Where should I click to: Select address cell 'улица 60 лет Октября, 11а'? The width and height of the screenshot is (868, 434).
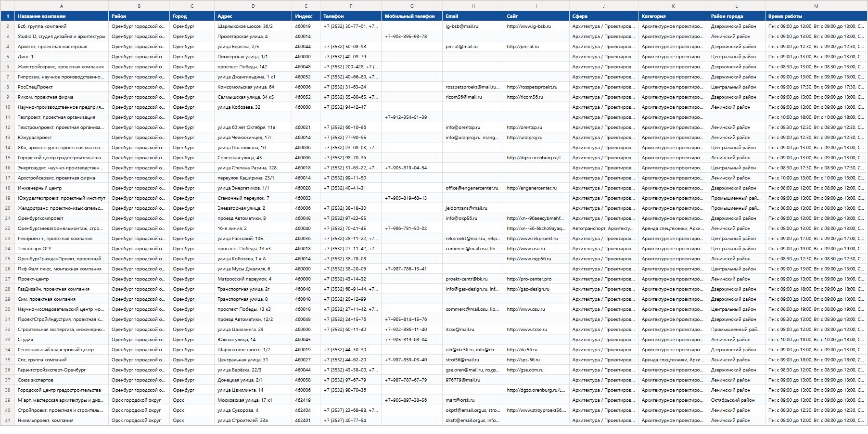(253, 128)
